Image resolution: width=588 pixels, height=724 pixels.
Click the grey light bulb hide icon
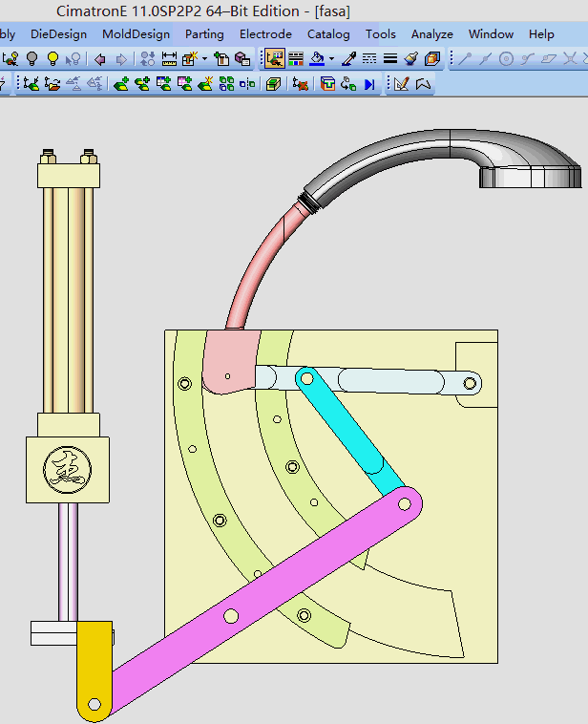[31, 59]
